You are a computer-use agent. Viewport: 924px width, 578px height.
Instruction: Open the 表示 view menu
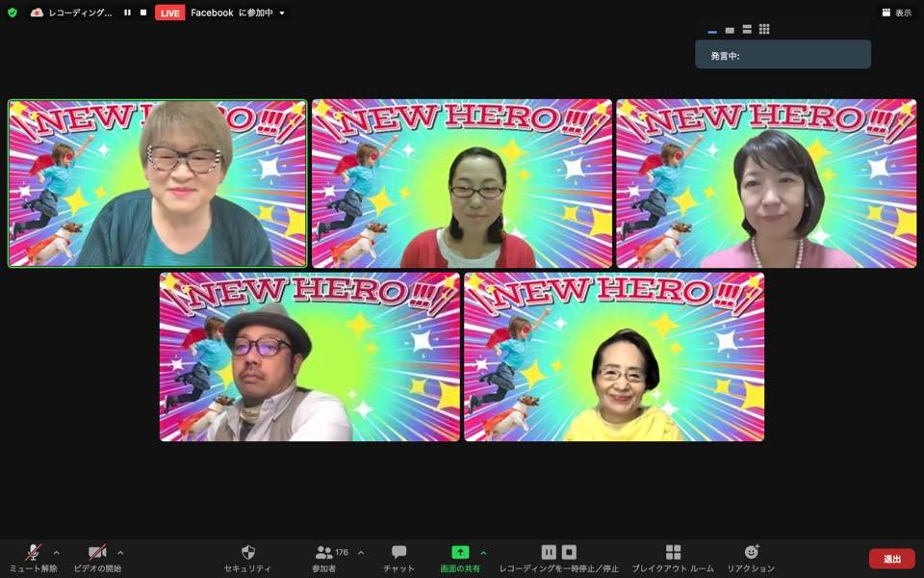pos(897,13)
